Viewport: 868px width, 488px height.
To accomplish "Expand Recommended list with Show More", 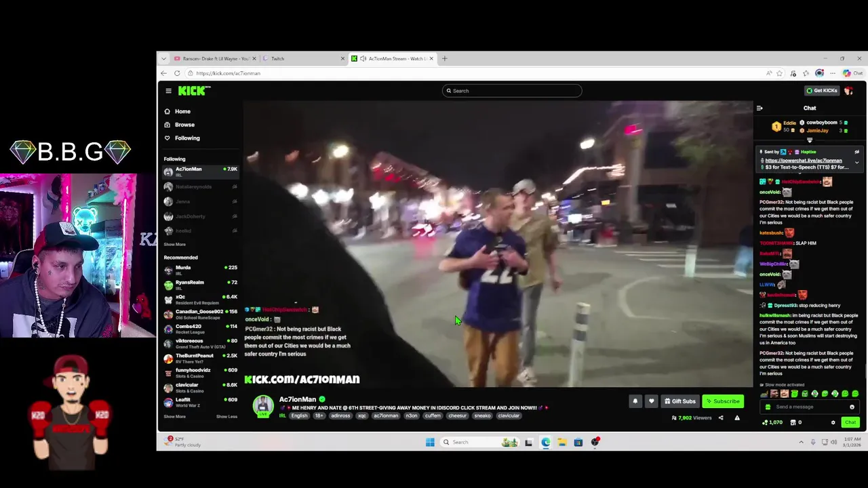I will pyautogui.click(x=174, y=416).
